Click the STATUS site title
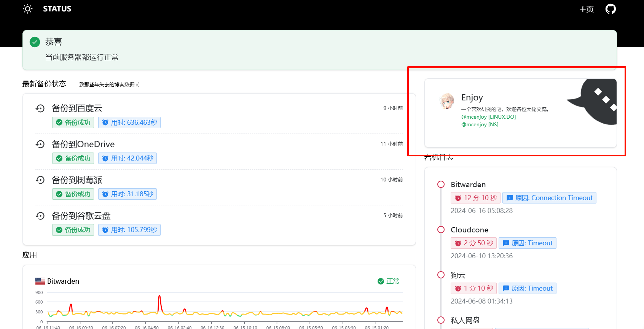The width and height of the screenshot is (644, 329). [57, 9]
